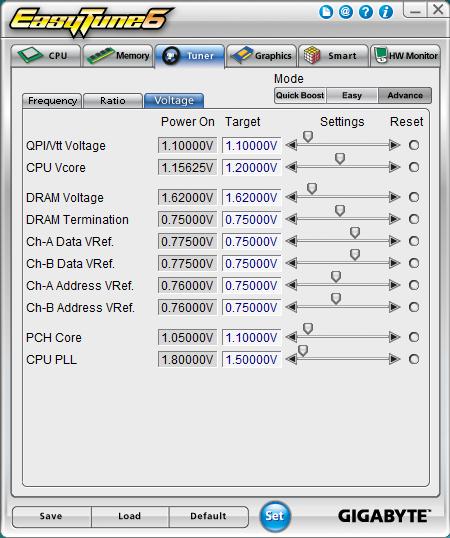Apply settings with the Set button
Image resolution: width=450 pixels, height=538 pixels.
pyautogui.click(x=274, y=516)
